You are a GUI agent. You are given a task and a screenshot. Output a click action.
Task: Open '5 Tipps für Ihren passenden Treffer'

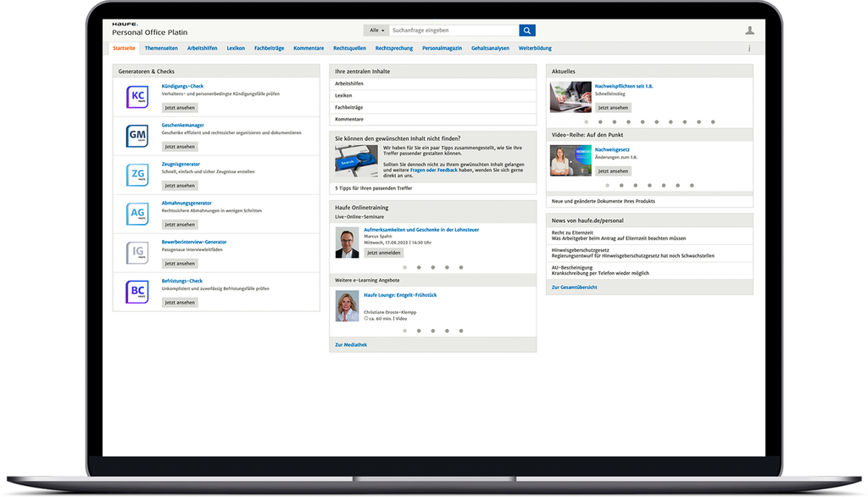pos(433,188)
